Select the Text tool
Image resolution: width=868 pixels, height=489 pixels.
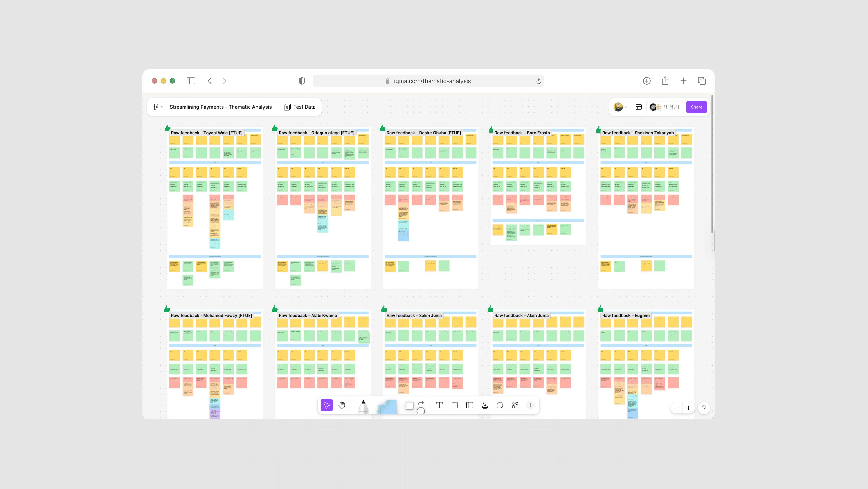(x=439, y=405)
